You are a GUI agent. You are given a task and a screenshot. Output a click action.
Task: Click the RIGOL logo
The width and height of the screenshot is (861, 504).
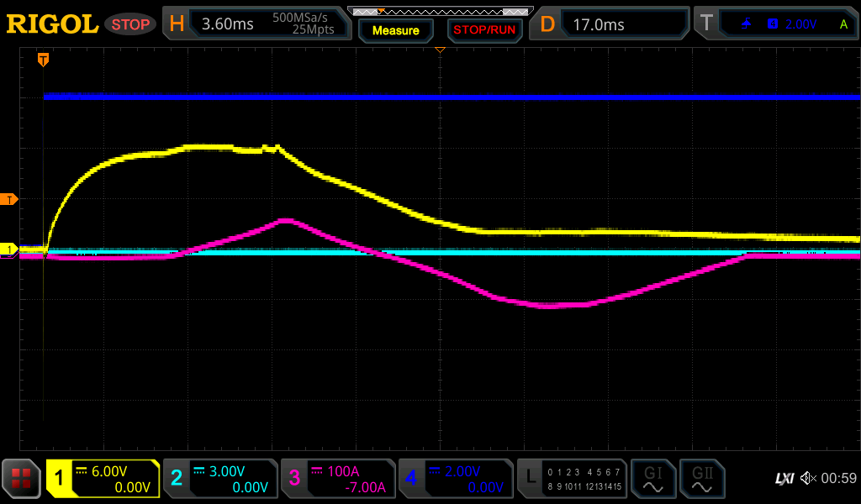pos(52,24)
